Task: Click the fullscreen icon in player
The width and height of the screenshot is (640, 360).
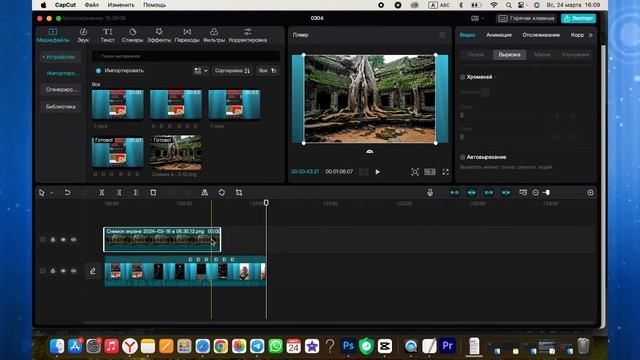Action: [445, 172]
